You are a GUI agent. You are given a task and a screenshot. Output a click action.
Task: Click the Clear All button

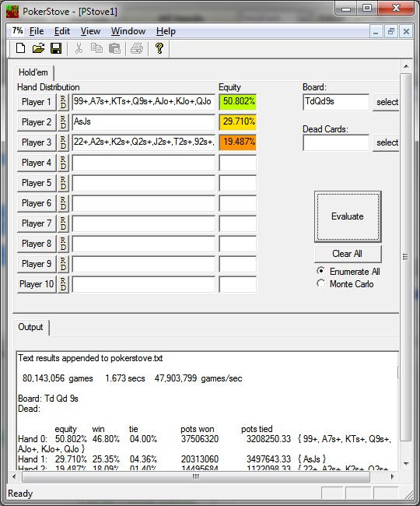click(348, 254)
